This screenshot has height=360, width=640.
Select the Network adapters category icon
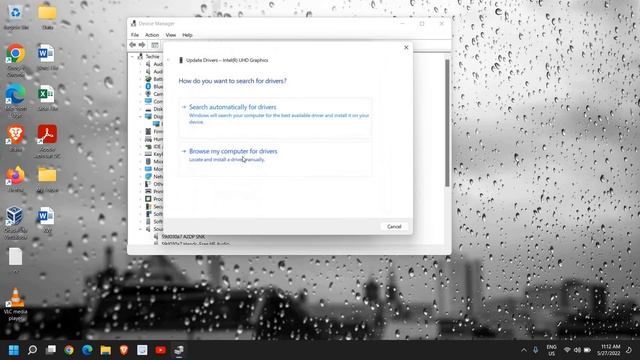148,177
